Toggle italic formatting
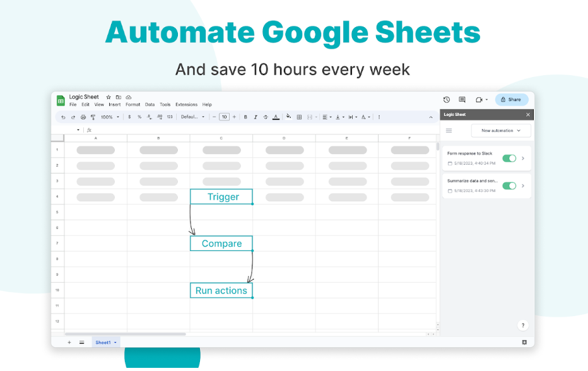The width and height of the screenshot is (588, 371). pos(256,117)
